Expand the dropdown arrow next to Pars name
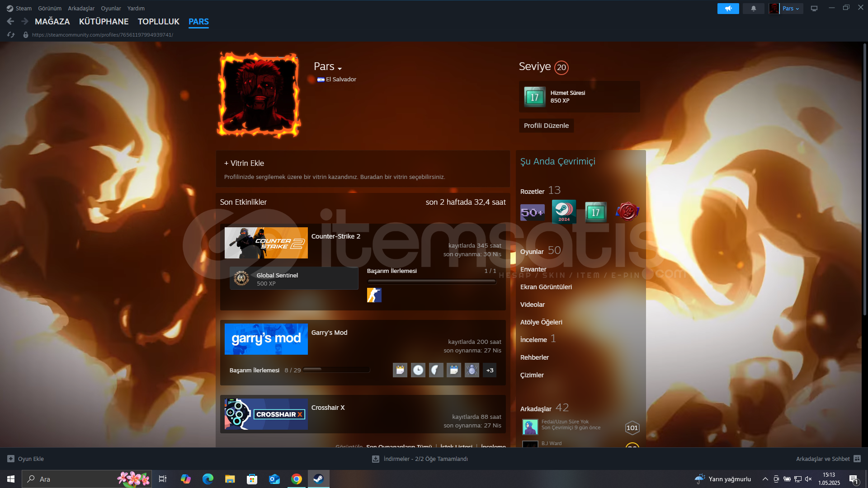 [340, 68]
